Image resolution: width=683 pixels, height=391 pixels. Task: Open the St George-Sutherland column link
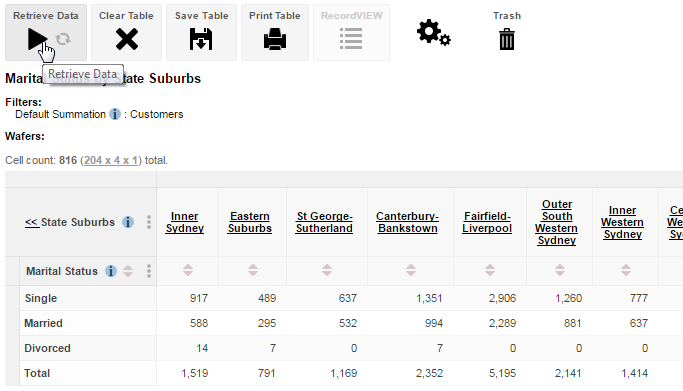[x=324, y=222]
